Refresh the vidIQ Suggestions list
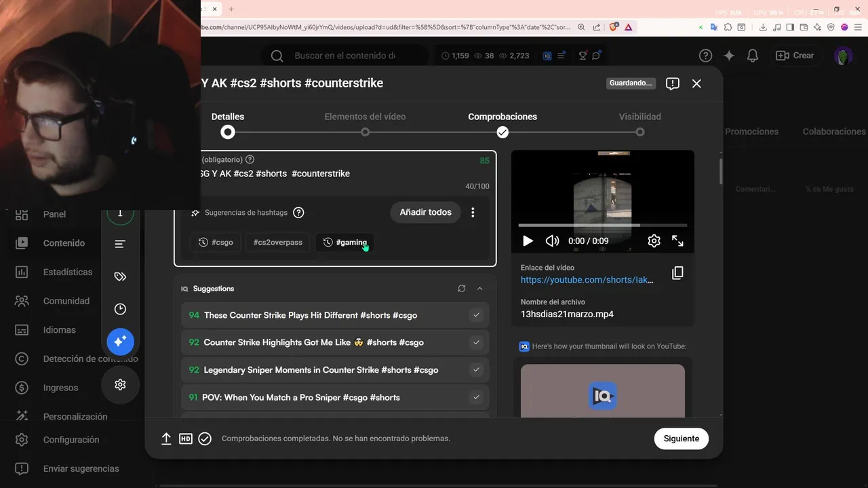 (x=462, y=288)
